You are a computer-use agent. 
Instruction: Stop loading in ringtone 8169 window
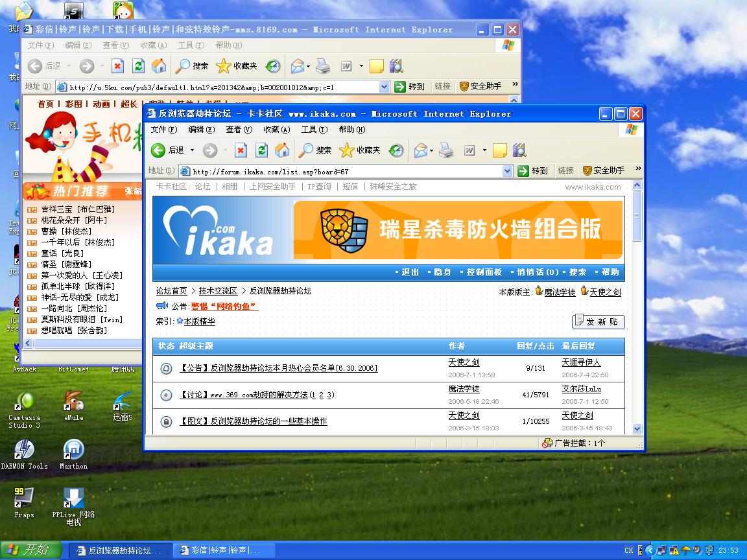click(x=117, y=65)
